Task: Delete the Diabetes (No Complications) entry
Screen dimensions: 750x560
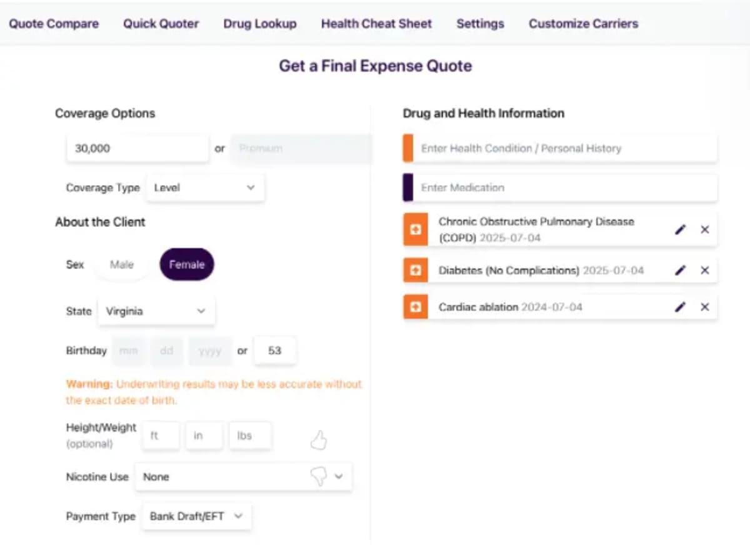Action: tap(705, 270)
